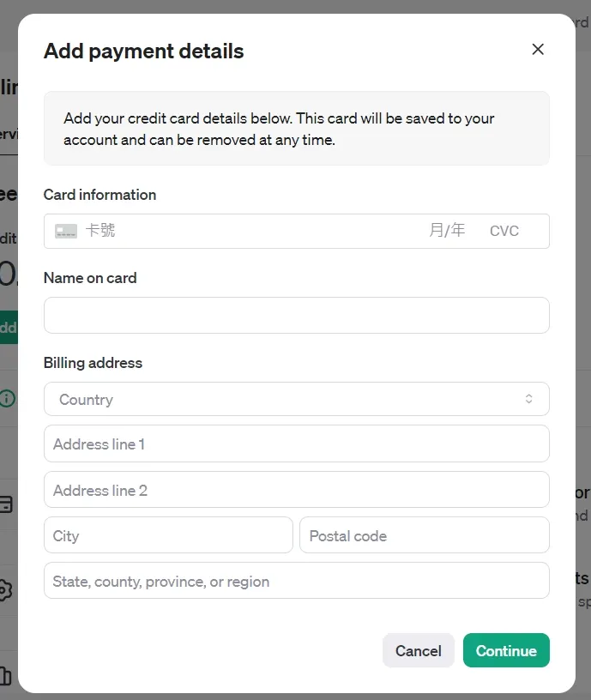Open the Country dropdown
591x700 pixels.
tap(296, 399)
